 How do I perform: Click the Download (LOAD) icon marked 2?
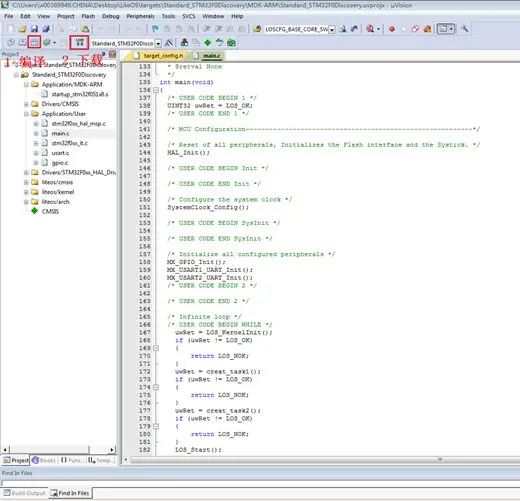(x=79, y=42)
